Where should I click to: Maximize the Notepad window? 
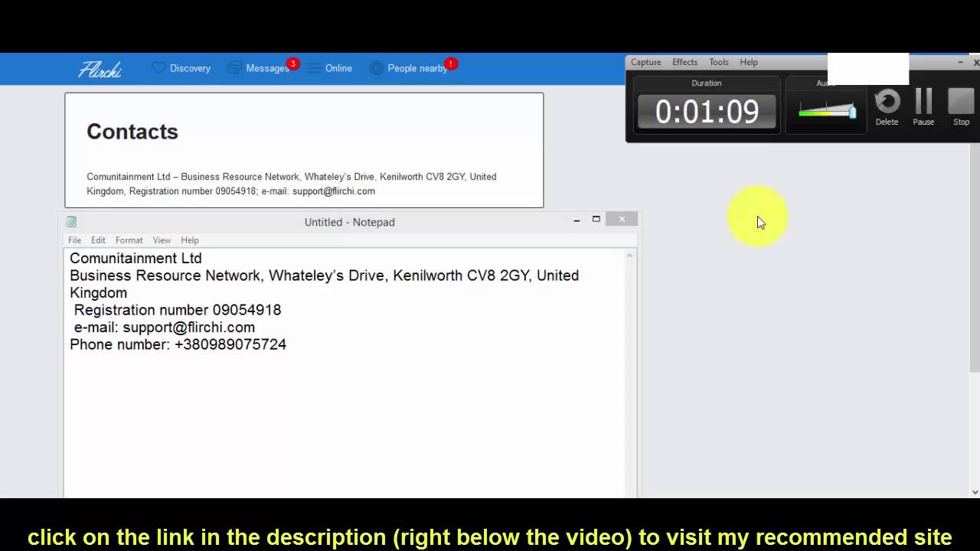click(596, 220)
